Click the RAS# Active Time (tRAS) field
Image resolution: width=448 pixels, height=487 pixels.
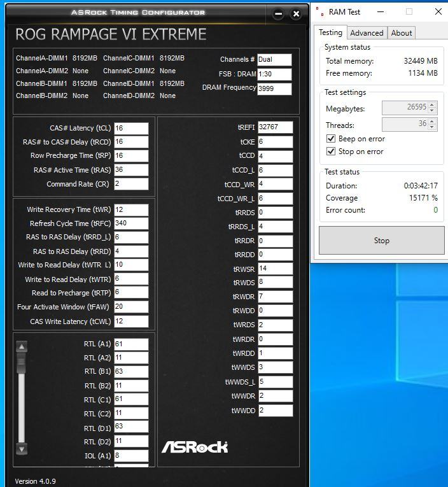click(131, 170)
